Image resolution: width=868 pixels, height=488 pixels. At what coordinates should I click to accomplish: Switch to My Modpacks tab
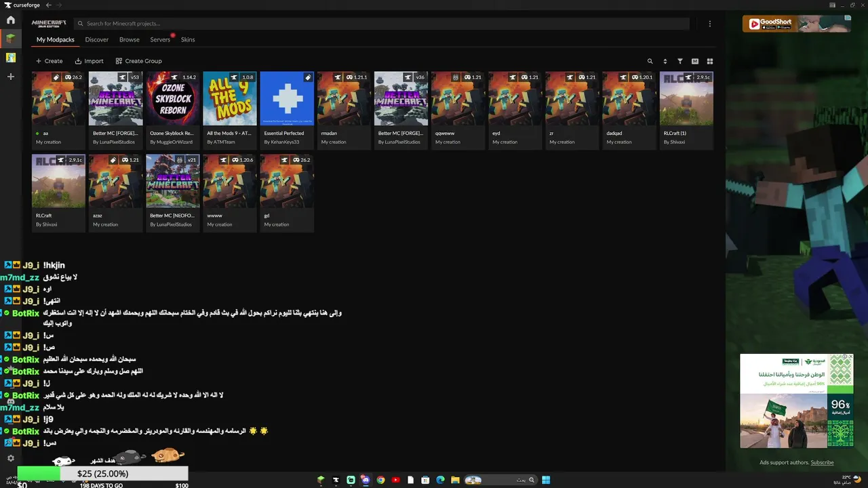(x=56, y=39)
